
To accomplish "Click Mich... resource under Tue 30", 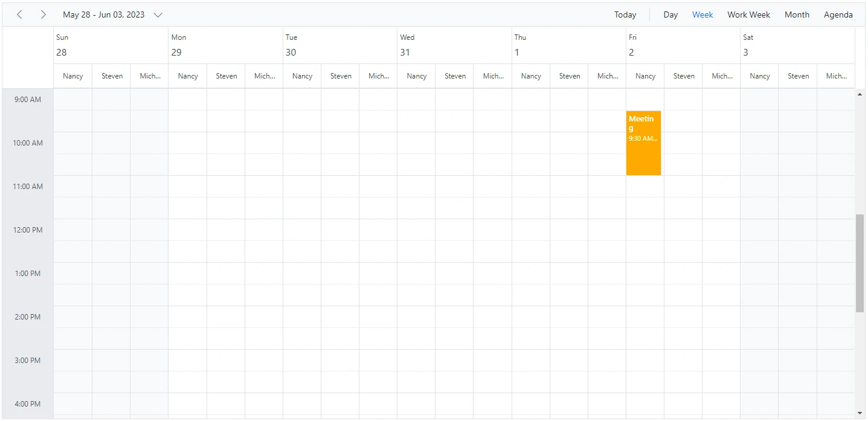I will (379, 76).
